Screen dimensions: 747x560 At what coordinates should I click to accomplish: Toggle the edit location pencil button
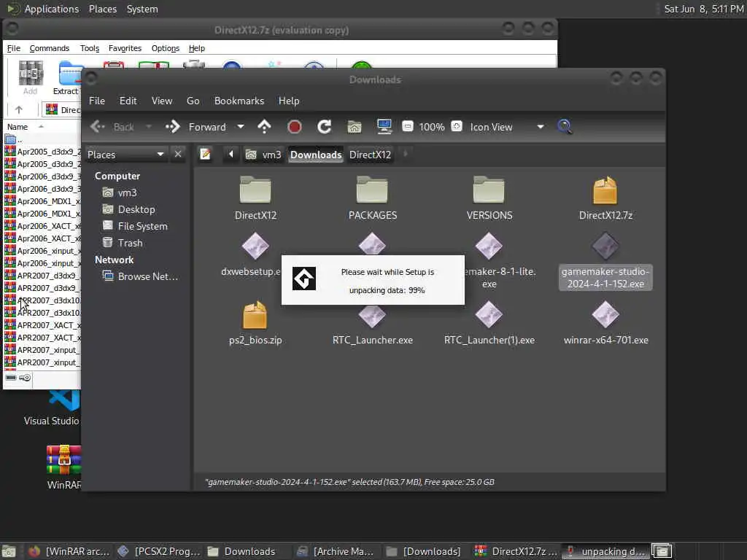(205, 155)
